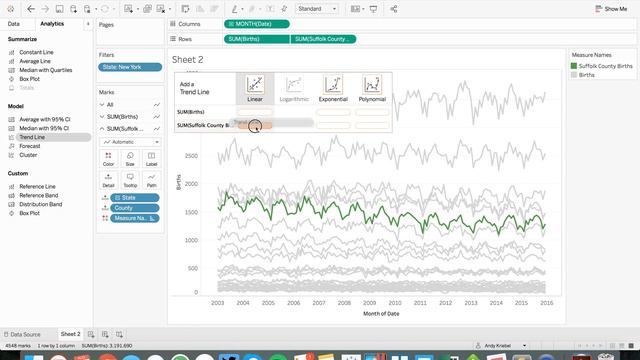640x360 pixels.
Task: Click the Add new data source icon
Action: tap(73, 9)
